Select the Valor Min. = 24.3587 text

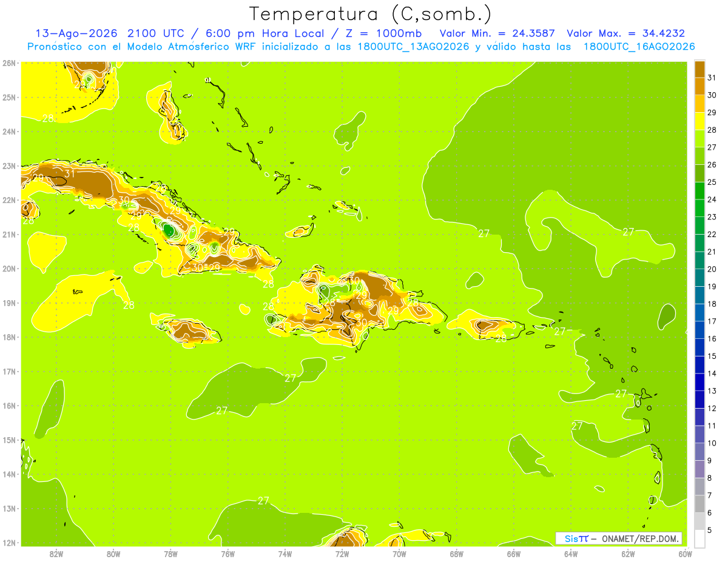pos(497,33)
